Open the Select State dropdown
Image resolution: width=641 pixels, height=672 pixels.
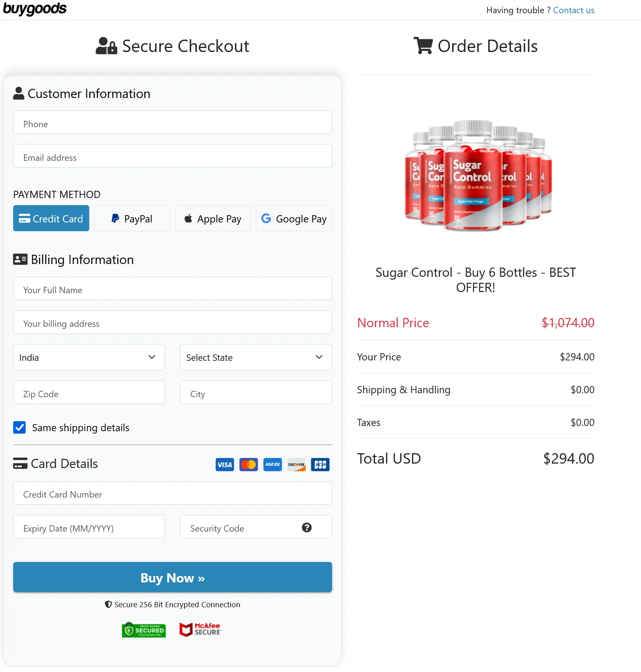point(256,357)
